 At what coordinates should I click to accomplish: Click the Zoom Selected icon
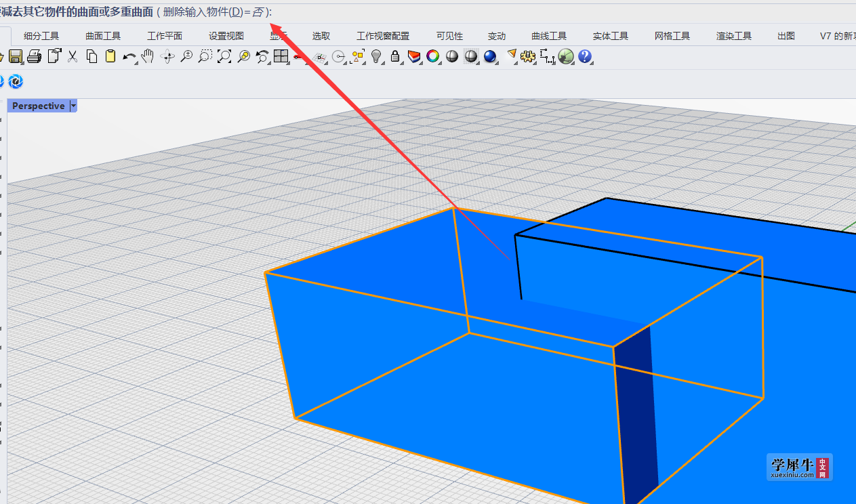(243, 57)
